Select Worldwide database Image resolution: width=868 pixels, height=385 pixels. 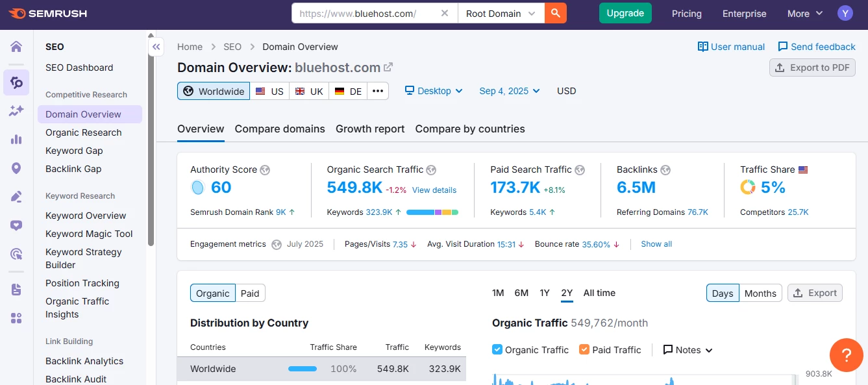(x=214, y=91)
